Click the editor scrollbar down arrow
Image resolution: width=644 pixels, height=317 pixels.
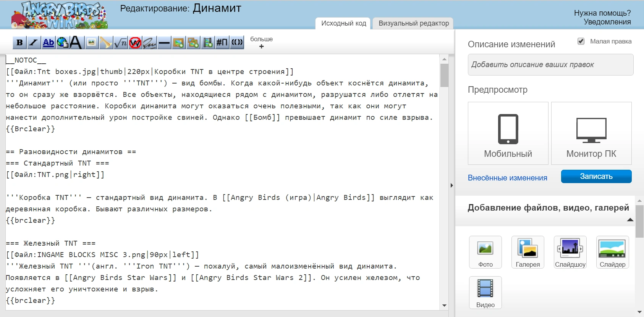point(444,305)
